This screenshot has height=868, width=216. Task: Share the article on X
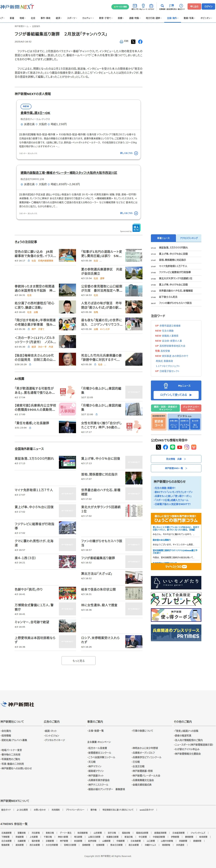coord(133,42)
